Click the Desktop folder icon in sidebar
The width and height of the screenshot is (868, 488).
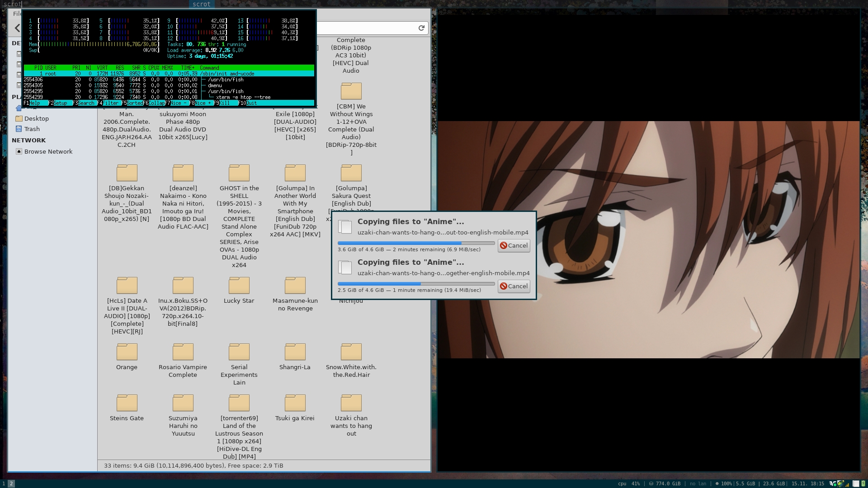click(19, 118)
